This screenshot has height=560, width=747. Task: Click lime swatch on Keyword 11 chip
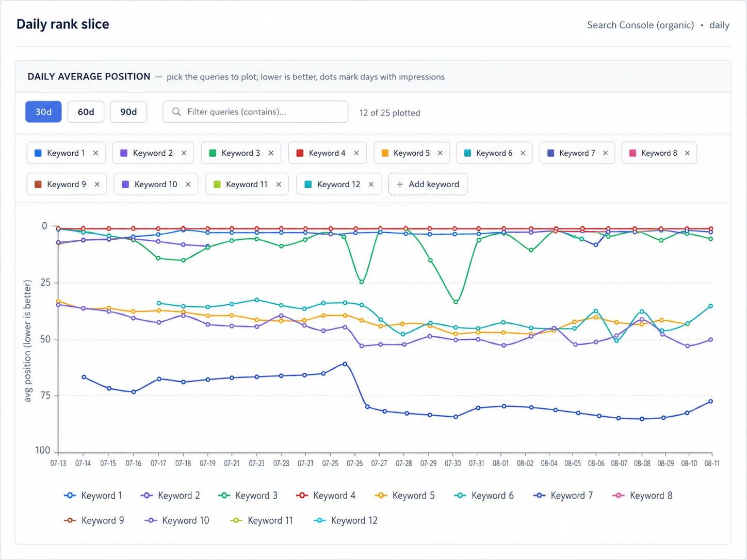click(217, 184)
